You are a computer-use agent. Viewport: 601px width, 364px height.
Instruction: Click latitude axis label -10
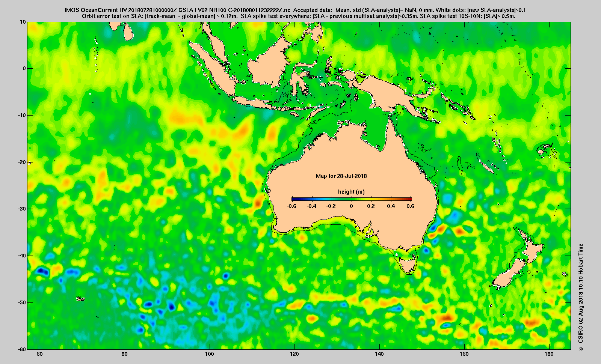[x=22, y=115]
